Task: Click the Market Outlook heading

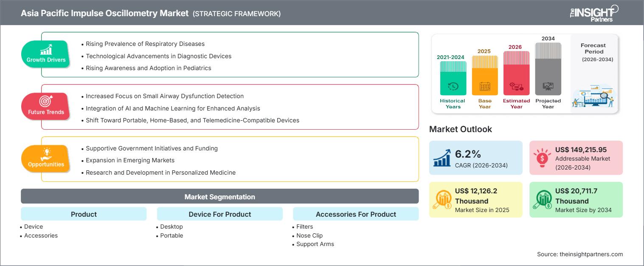Action: [461, 129]
